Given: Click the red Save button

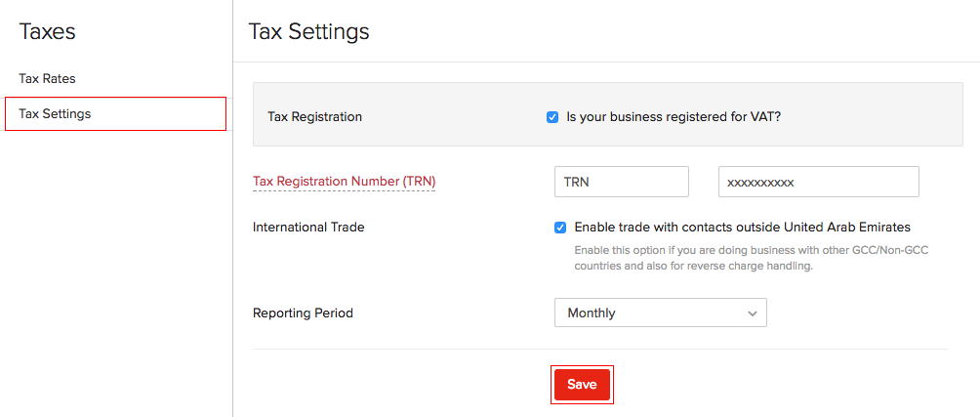Looking at the screenshot, I should (x=582, y=385).
